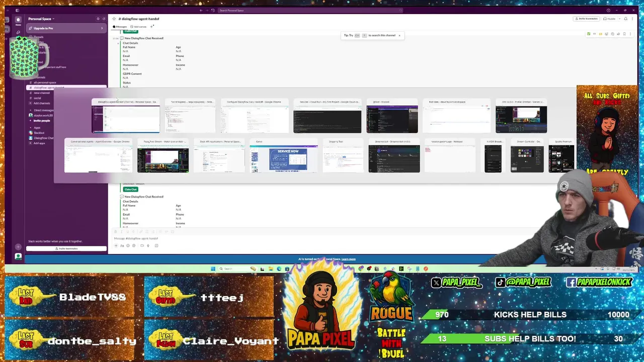Click the Search Personal Space field
This screenshot has width=644, height=362.
coord(310,10)
